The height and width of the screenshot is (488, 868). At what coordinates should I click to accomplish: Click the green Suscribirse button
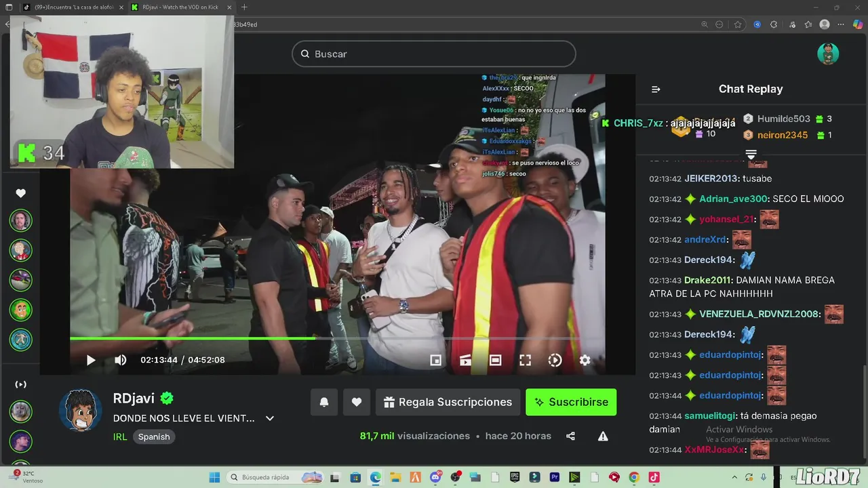tap(571, 402)
